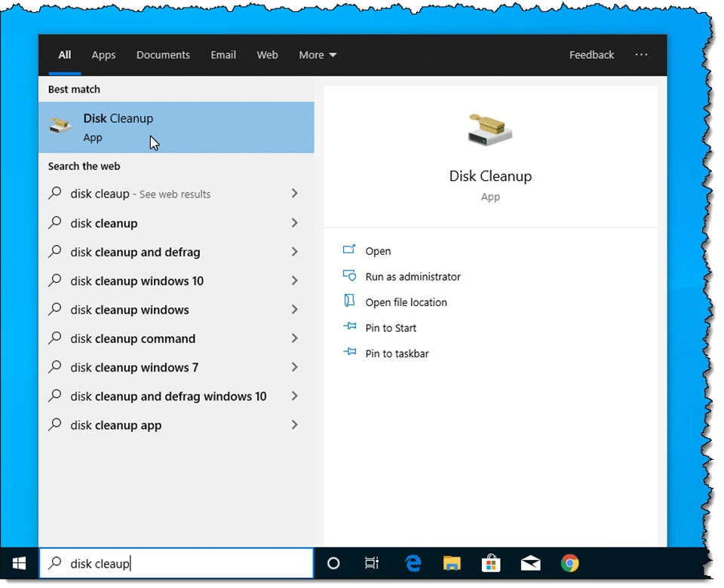Expand arrow for 'disk cleanup app' suggestion
724x588 pixels.
pyautogui.click(x=294, y=425)
